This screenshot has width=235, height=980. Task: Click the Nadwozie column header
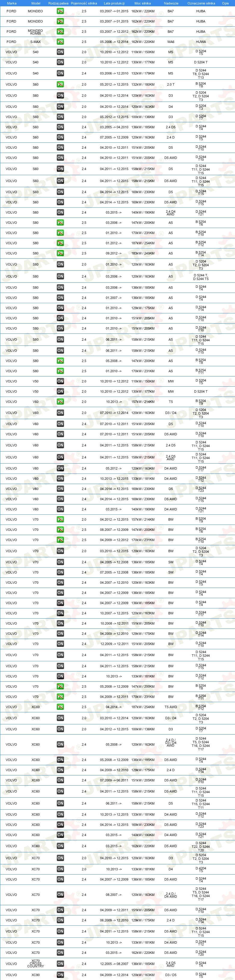click(x=171, y=3)
